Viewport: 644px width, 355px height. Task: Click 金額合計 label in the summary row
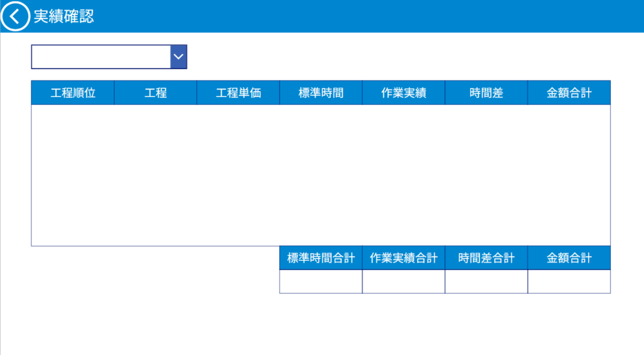pos(569,258)
